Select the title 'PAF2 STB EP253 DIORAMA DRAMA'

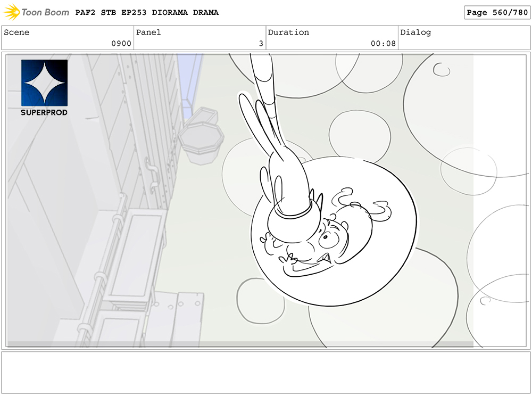click(147, 13)
